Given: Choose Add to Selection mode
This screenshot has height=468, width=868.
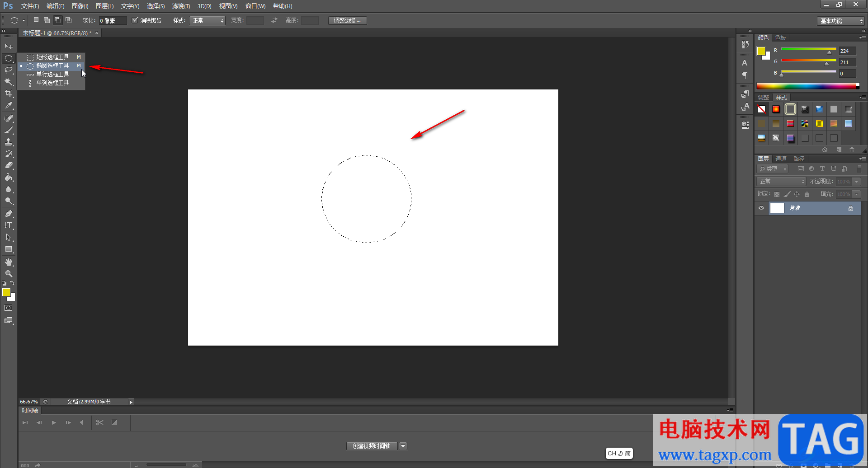Looking at the screenshot, I should pyautogui.click(x=47, y=20).
